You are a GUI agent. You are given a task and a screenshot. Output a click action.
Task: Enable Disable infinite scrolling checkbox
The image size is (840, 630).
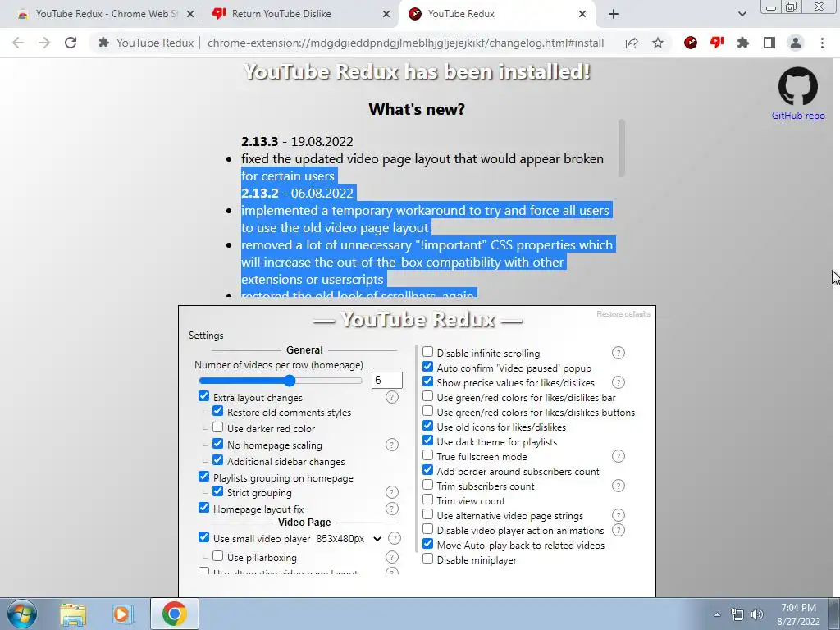click(427, 352)
